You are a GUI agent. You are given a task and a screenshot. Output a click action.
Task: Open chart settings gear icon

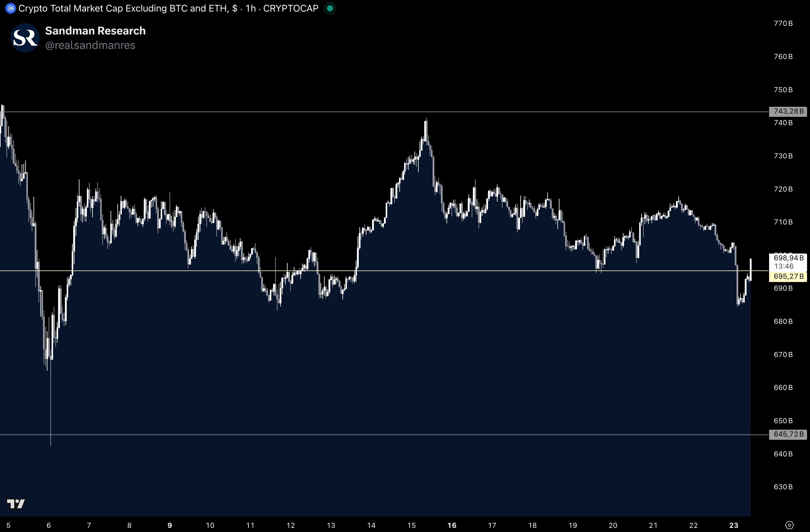click(790, 525)
